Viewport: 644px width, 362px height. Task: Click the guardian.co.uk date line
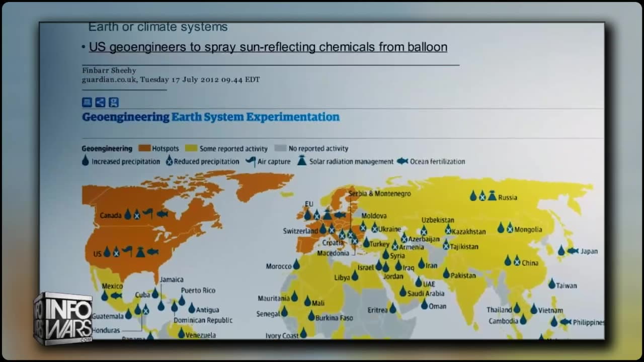point(171,79)
